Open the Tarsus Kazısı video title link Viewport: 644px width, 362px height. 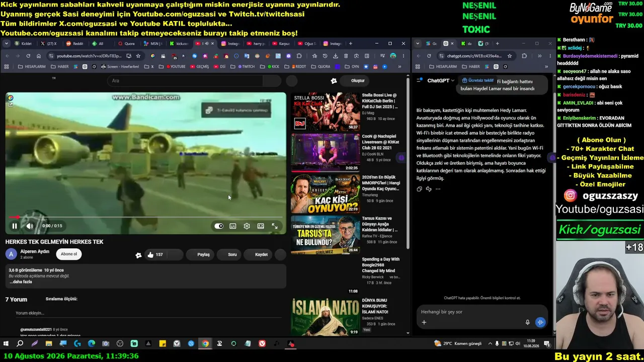pyautogui.click(x=380, y=224)
